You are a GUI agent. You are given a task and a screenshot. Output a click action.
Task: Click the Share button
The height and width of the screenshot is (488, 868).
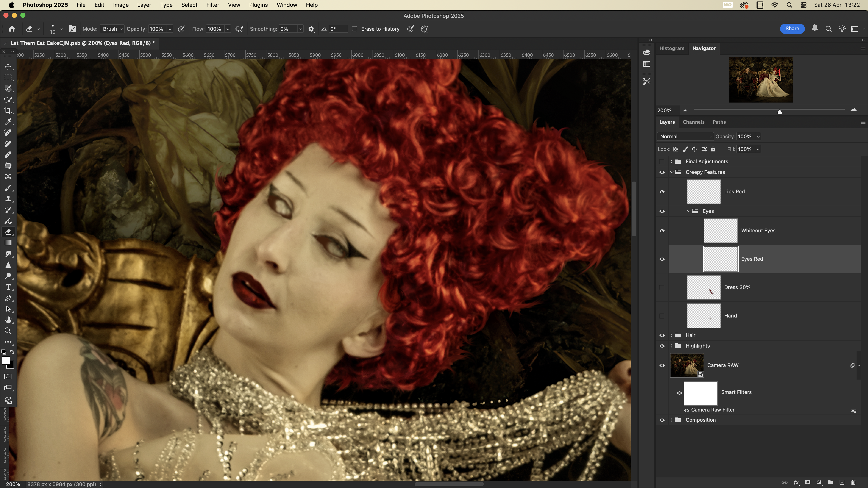(x=792, y=29)
